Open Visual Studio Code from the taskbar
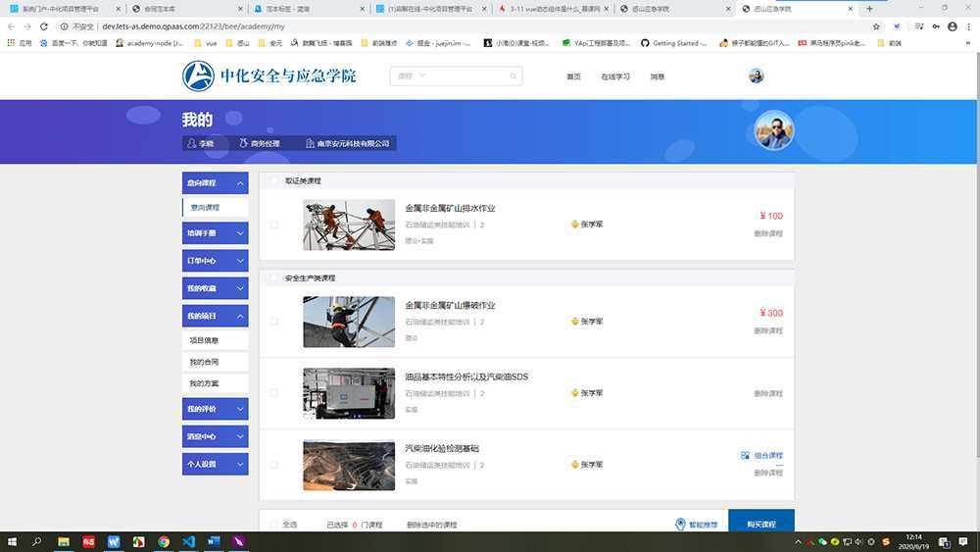980x552 pixels. (x=188, y=541)
